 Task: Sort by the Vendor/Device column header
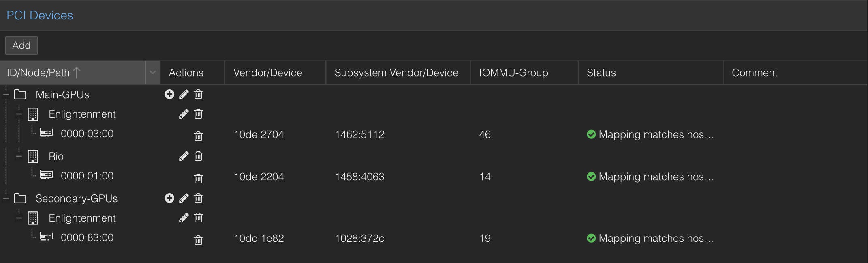[275, 73]
